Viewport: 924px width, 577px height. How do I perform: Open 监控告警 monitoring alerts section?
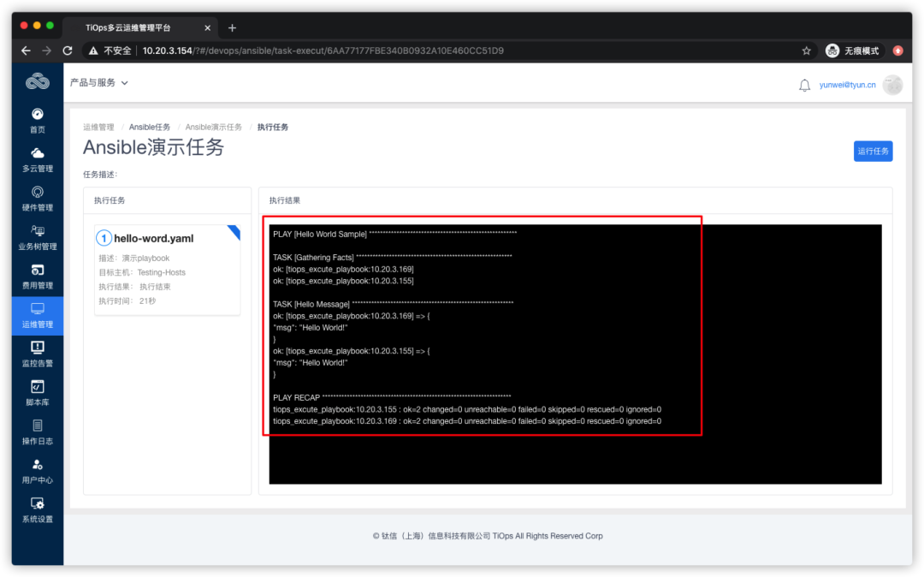pyautogui.click(x=37, y=354)
